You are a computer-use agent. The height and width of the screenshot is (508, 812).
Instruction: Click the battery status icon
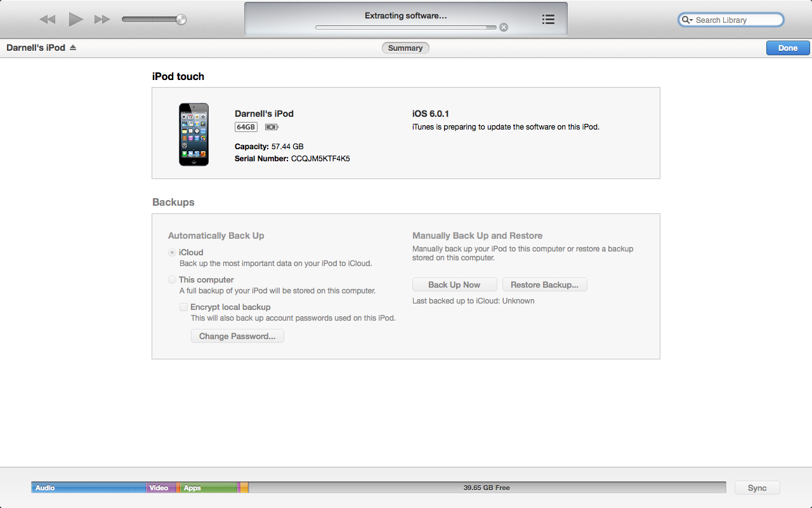pos(272,127)
